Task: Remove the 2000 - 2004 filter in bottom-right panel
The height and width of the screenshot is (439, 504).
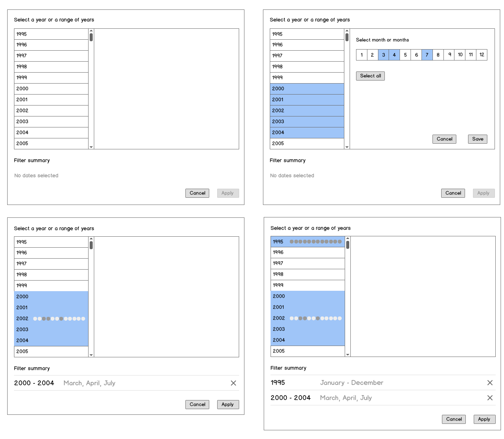Action: [x=490, y=398]
